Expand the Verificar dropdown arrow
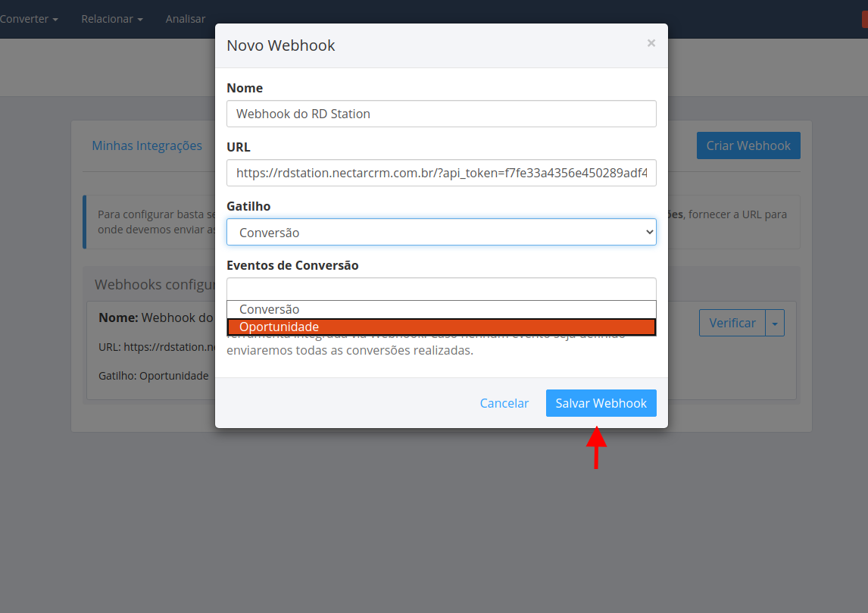Screen dimensions: 868x613 pyautogui.click(x=775, y=323)
